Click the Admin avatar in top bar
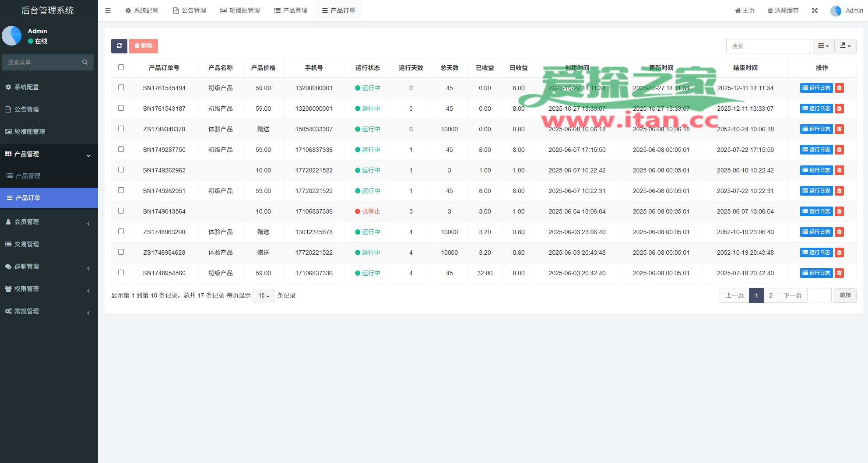The image size is (868, 463). (836, 11)
